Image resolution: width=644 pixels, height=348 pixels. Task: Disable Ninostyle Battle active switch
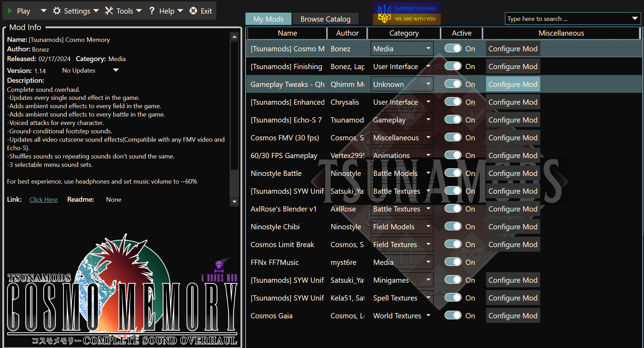pyautogui.click(x=453, y=173)
